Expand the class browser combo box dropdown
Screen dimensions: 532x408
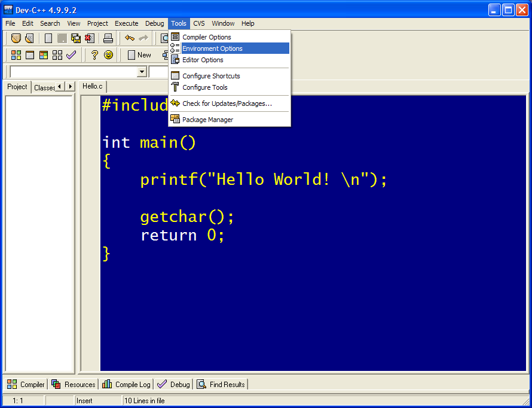coord(142,72)
